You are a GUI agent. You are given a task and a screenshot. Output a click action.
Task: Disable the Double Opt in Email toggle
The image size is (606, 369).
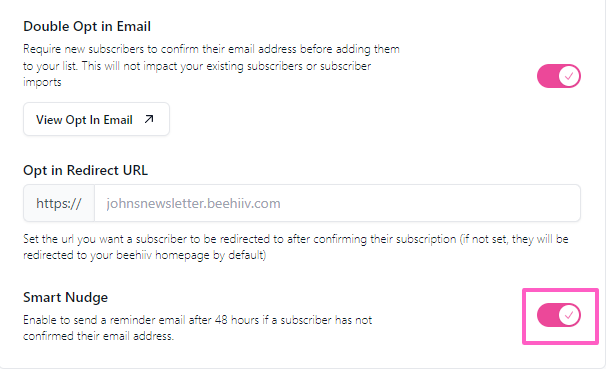[x=558, y=76]
